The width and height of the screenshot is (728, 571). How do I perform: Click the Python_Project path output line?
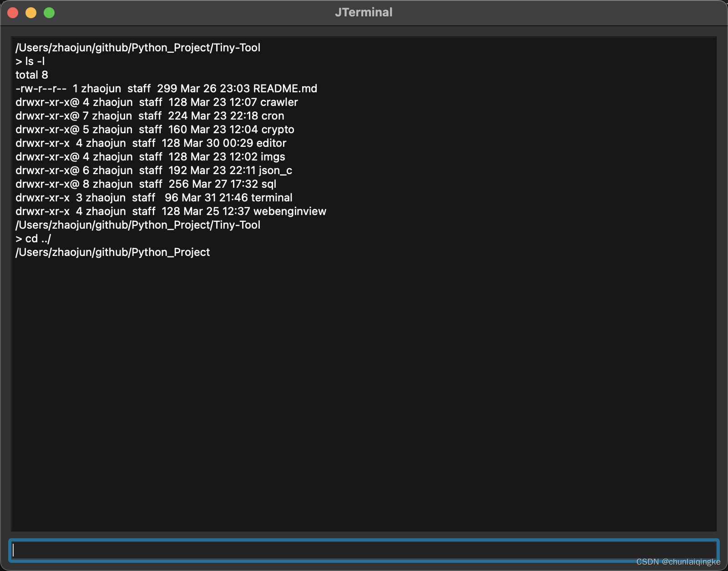113,252
